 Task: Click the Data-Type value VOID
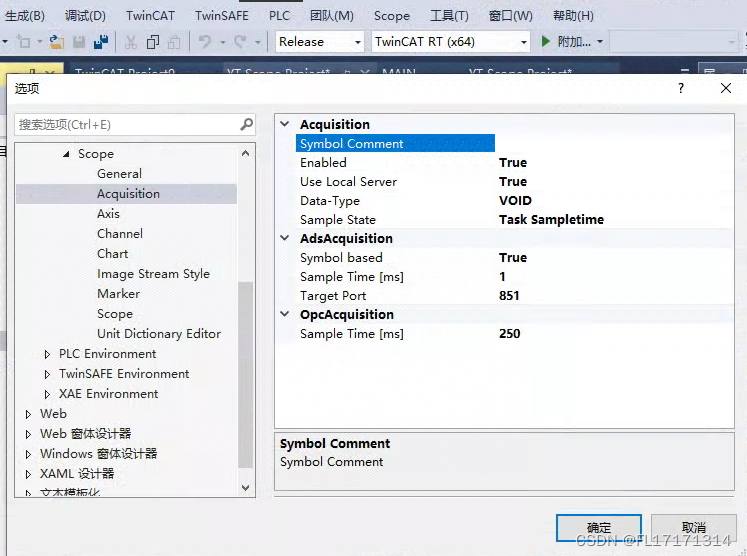pyautogui.click(x=515, y=201)
